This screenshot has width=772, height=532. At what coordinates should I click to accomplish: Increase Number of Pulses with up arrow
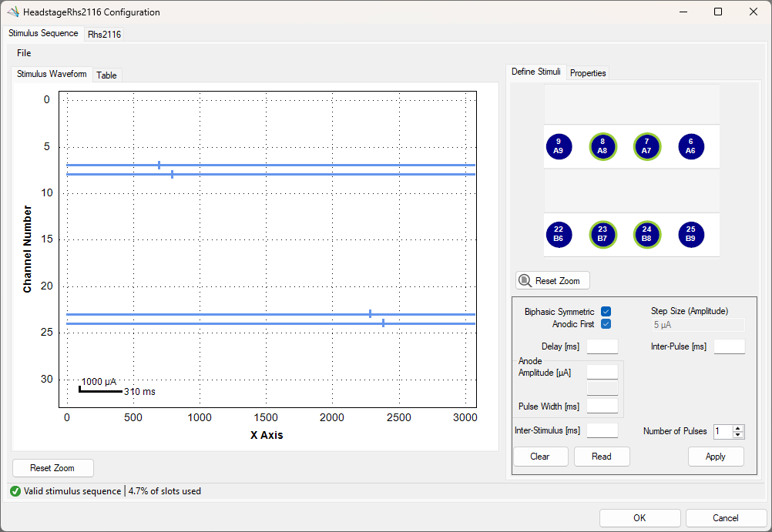click(737, 428)
